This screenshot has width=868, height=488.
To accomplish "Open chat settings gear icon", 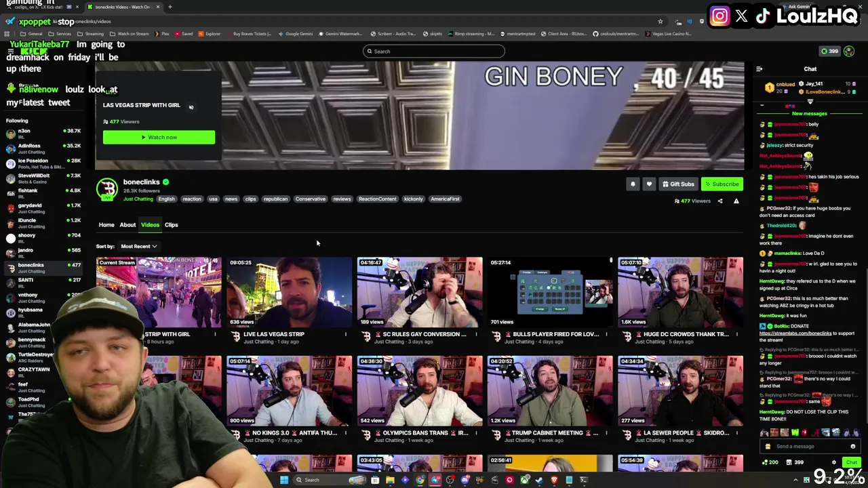I will [834, 462].
